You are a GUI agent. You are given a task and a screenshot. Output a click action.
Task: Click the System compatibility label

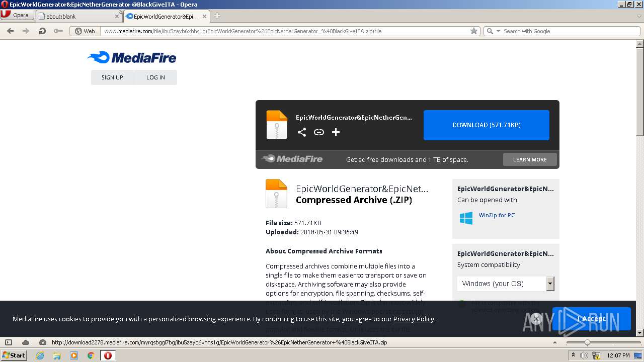(489, 264)
